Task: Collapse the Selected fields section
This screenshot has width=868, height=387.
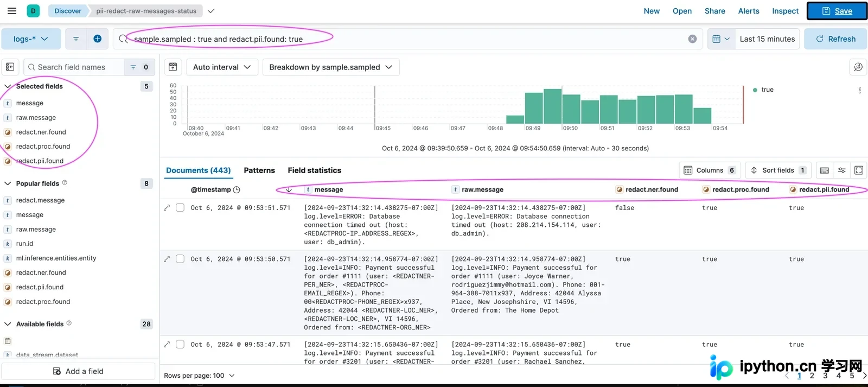Action: [x=8, y=86]
